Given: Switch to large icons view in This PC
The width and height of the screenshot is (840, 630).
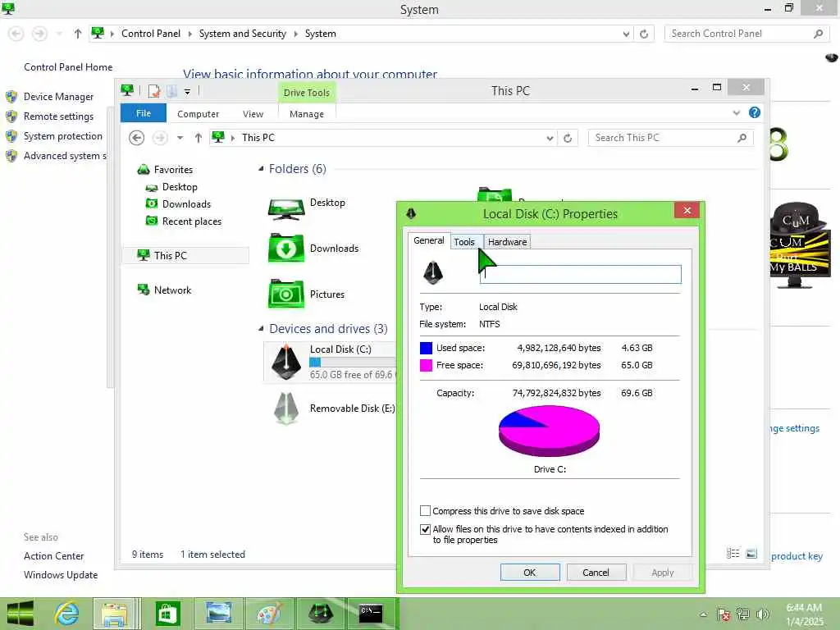Looking at the screenshot, I should pyautogui.click(x=751, y=554).
